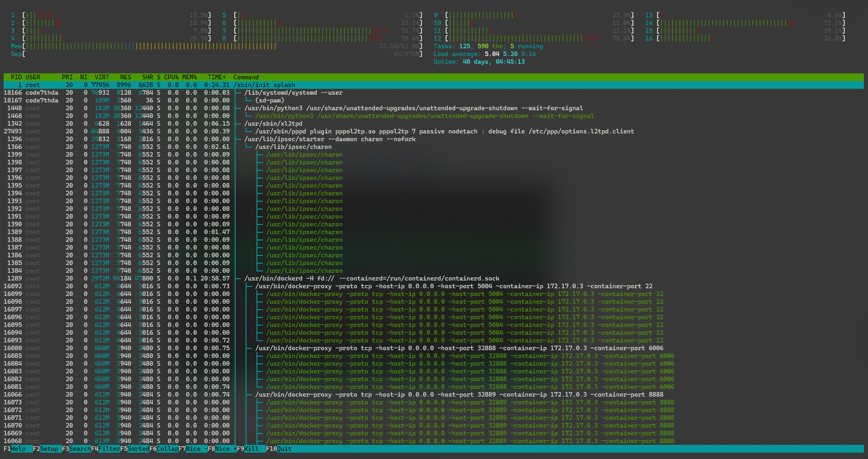Sort by TIME+ column header

click(x=217, y=77)
